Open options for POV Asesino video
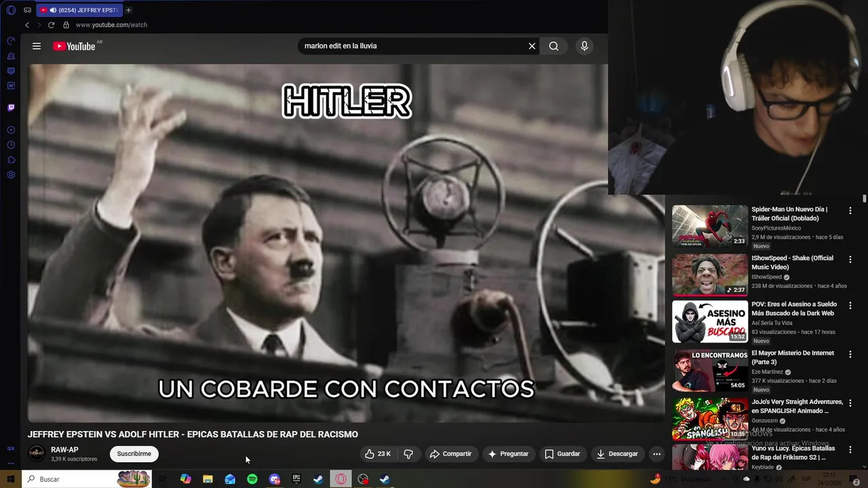 tap(850, 306)
